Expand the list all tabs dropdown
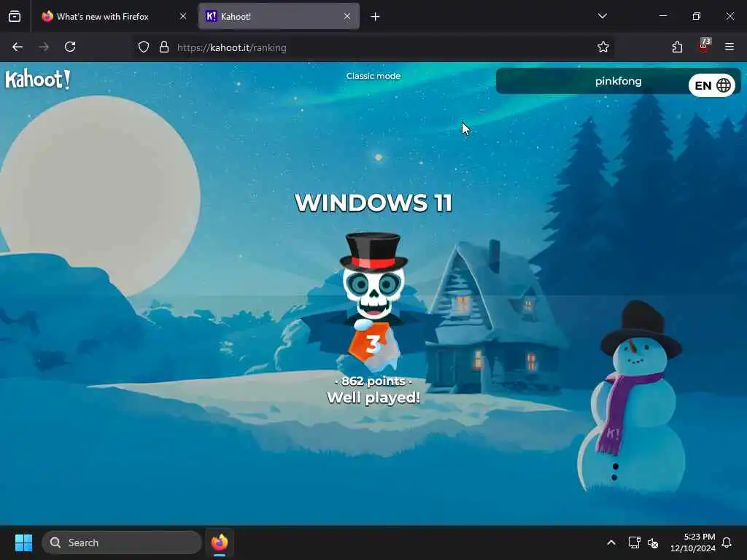This screenshot has width=747, height=560. pyautogui.click(x=602, y=16)
